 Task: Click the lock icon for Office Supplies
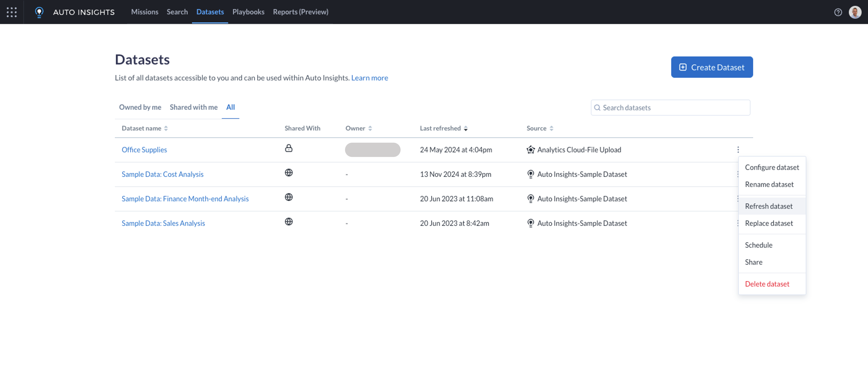(288, 148)
